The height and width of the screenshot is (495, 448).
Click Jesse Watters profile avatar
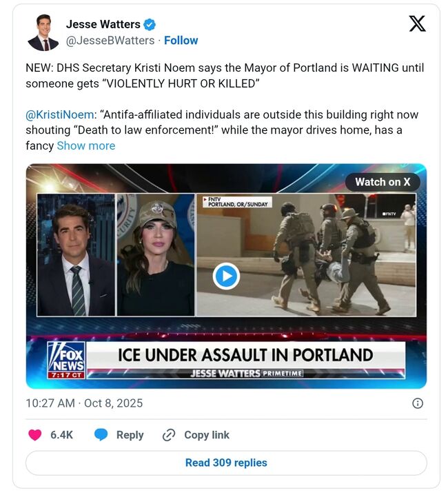(x=43, y=32)
